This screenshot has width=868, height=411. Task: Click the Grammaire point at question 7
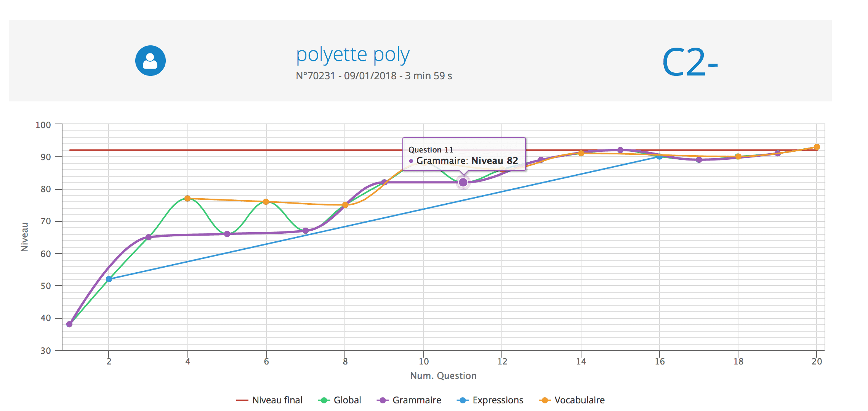306,231
